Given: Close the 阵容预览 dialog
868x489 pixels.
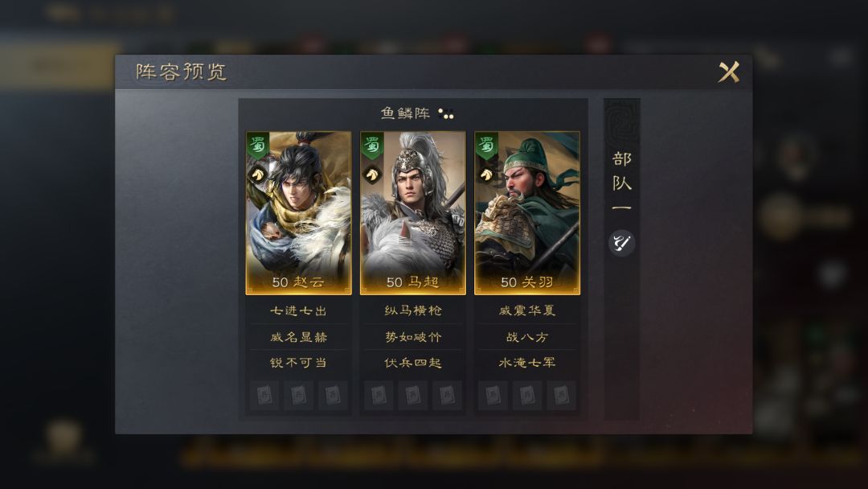Looking at the screenshot, I should click(x=728, y=72).
